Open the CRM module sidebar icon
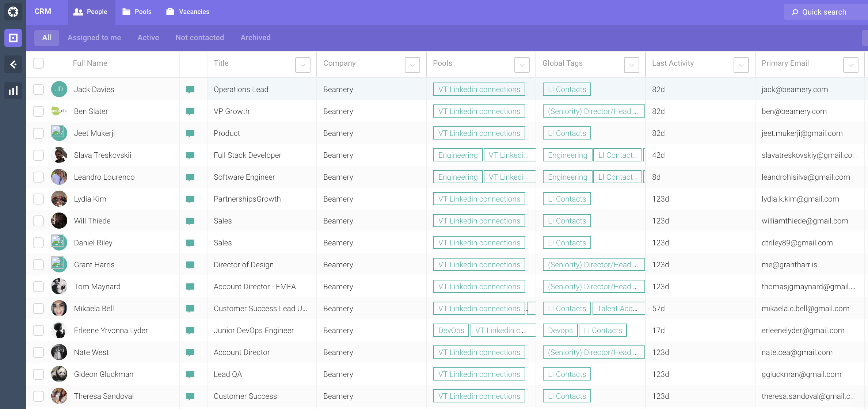Viewport: 868px width, 409px height. [x=13, y=38]
